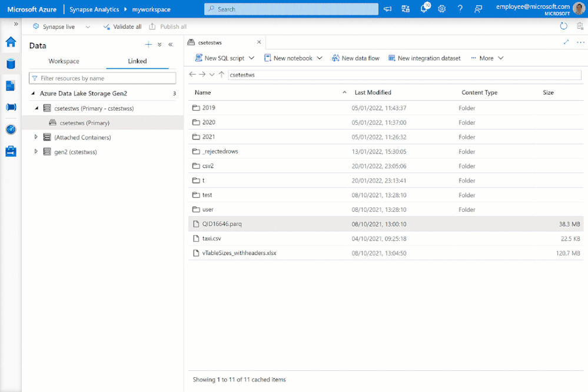Image resolution: width=588 pixels, height=392 pixels.
Task: Open recent paths dropdown chevron
Action: click(212, 74)
